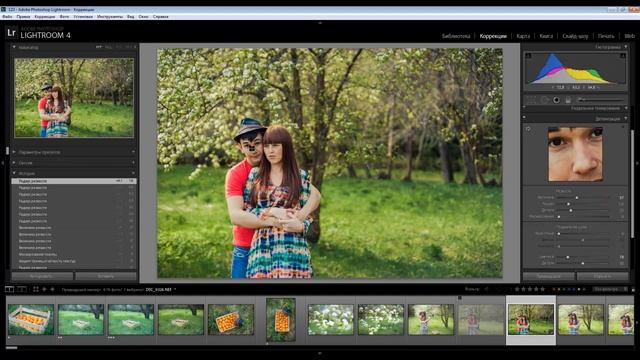Viewport: 640px width, 360px height.
Task: Select the Graduated Filter tool
Action: [568, 100]
